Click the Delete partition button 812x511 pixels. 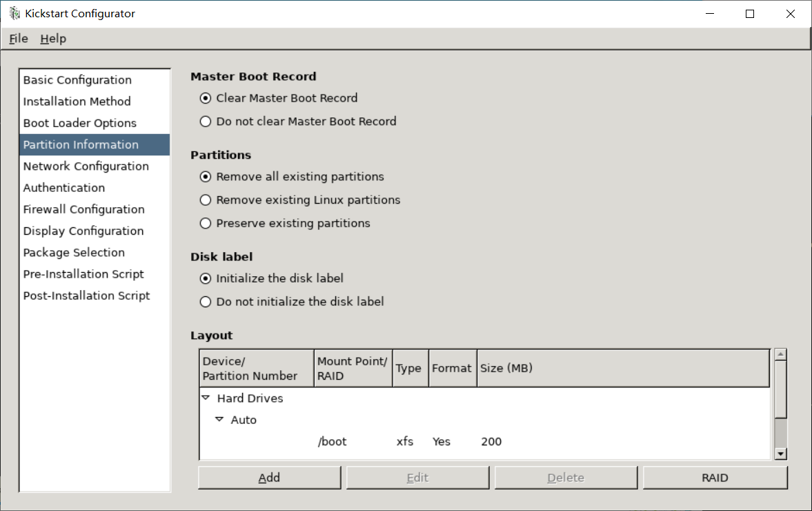click(566, 478)
